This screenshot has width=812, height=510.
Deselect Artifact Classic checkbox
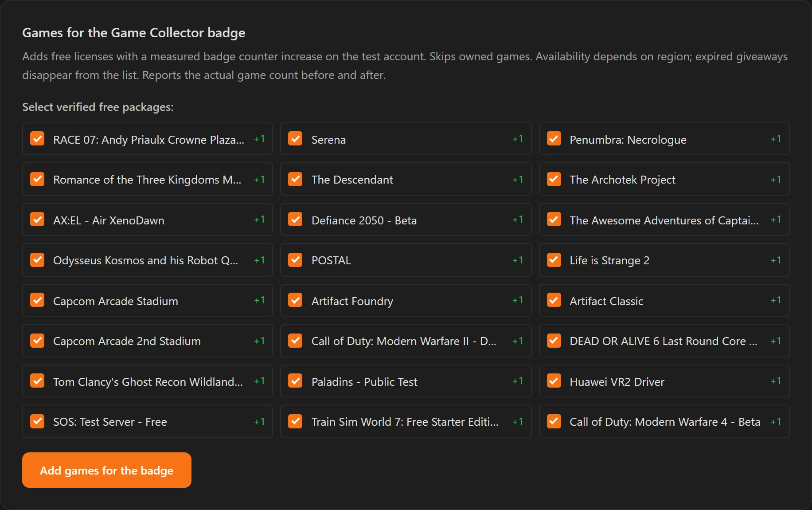tap(554, 300)
